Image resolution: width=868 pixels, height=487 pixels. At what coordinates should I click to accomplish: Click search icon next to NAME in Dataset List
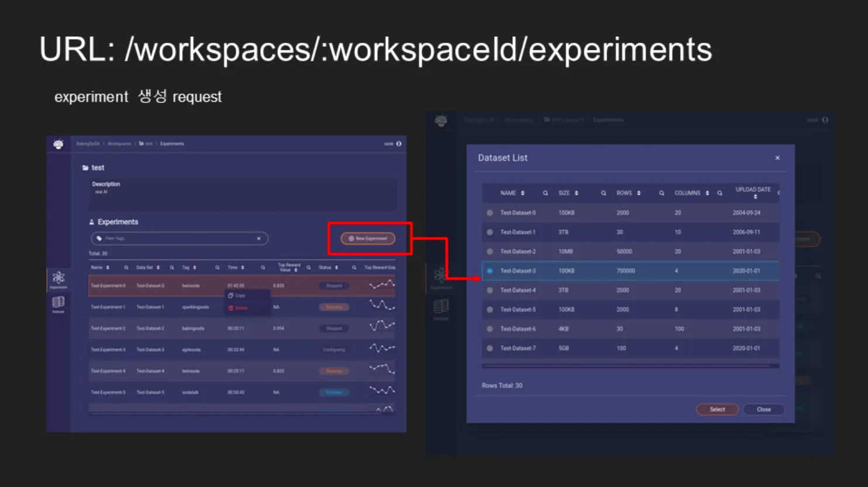545,193
